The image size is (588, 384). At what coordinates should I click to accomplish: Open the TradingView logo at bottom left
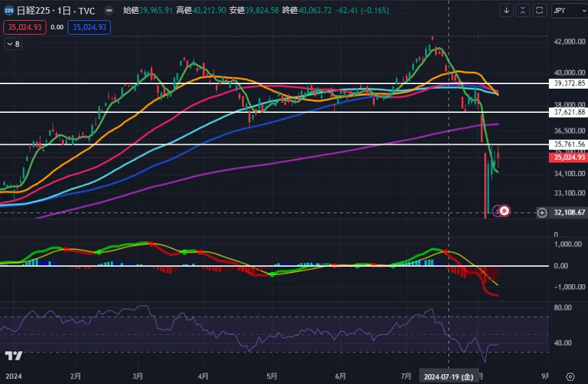coord(14,355)
